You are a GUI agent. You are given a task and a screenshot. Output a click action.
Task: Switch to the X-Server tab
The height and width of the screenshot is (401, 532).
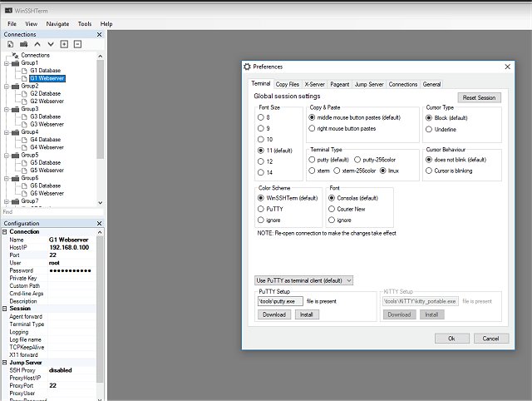coord(314,84)
